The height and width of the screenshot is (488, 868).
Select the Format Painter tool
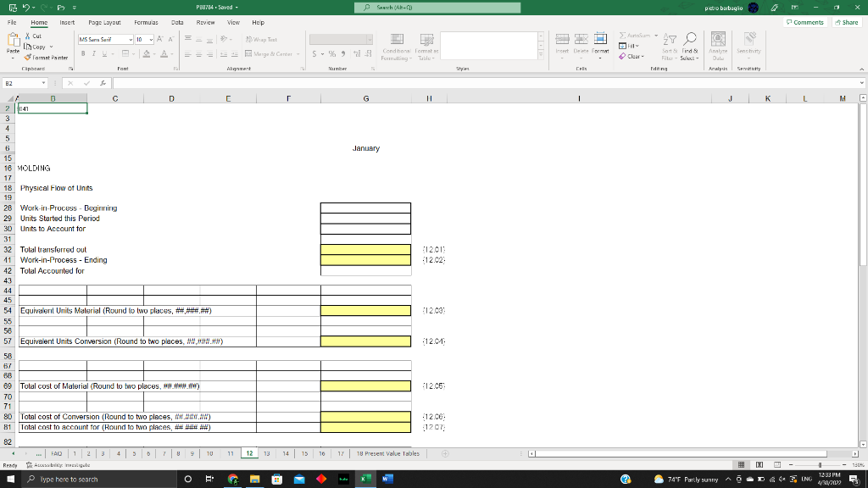point(47,58)
